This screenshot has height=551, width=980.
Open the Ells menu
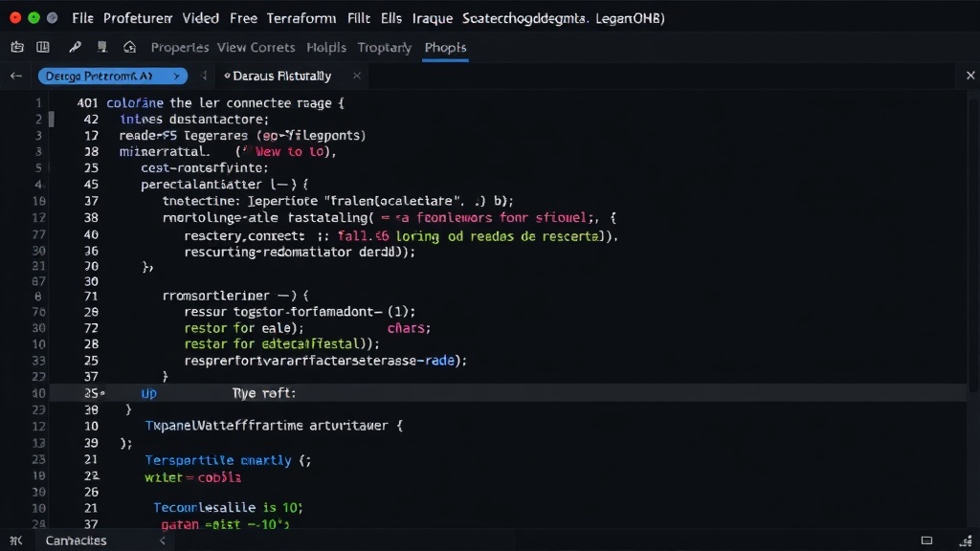pos(391,18)
